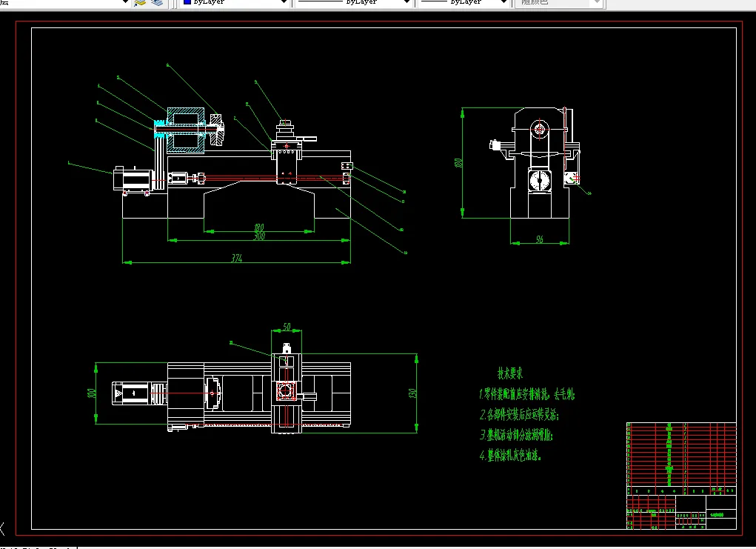Select note 2 text 各部件安装后应运转灵活
The width and height of the screenshot is (756, 549).
point(519,414)
